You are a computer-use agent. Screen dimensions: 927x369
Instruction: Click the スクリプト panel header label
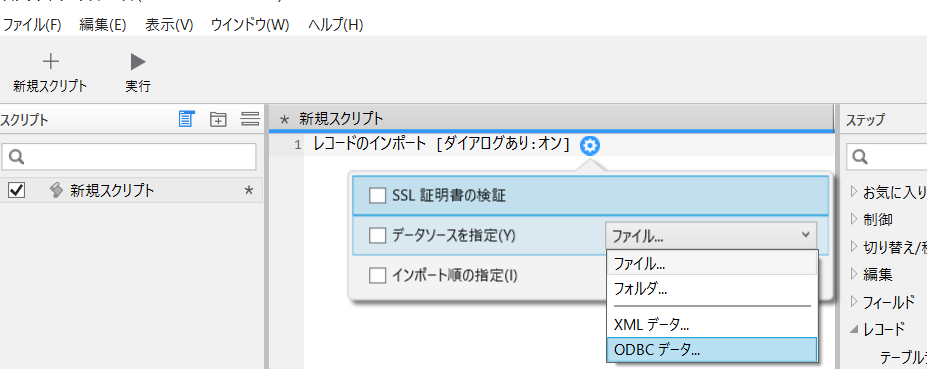coord(24,120)
